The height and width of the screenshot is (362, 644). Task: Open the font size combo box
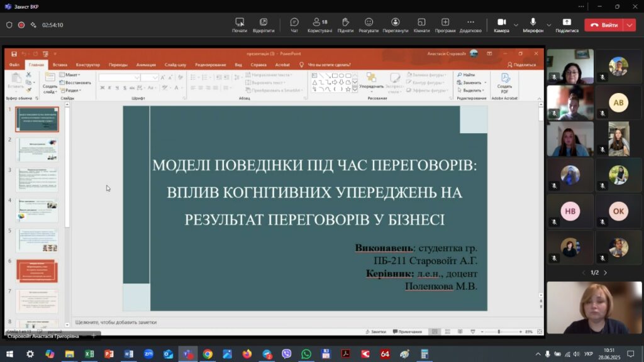point(150,77)
